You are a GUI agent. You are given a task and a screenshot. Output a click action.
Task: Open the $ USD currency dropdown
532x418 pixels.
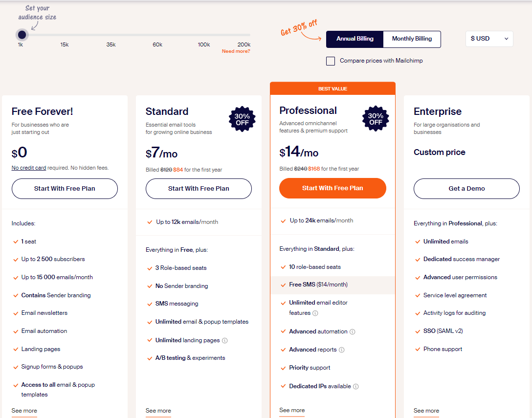(x=489, y=39)
